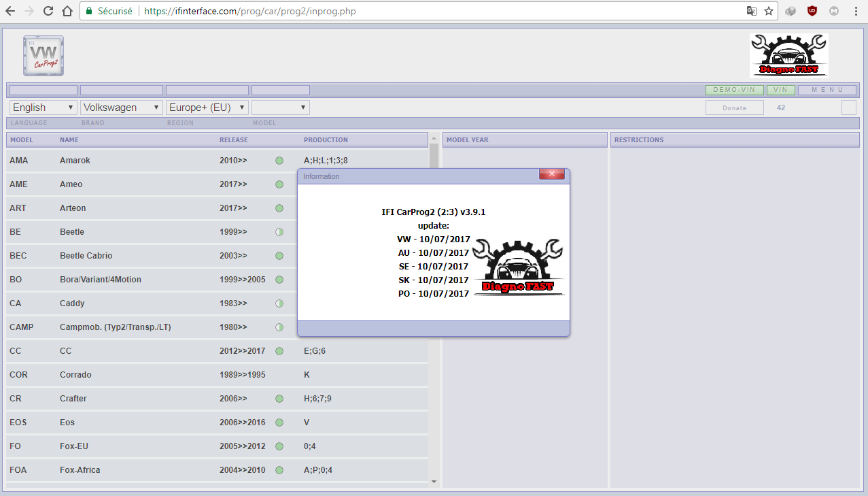Screen dimensions: 868x496
Task: Open the Chrome three-dot menu
Action: (856, 11)
